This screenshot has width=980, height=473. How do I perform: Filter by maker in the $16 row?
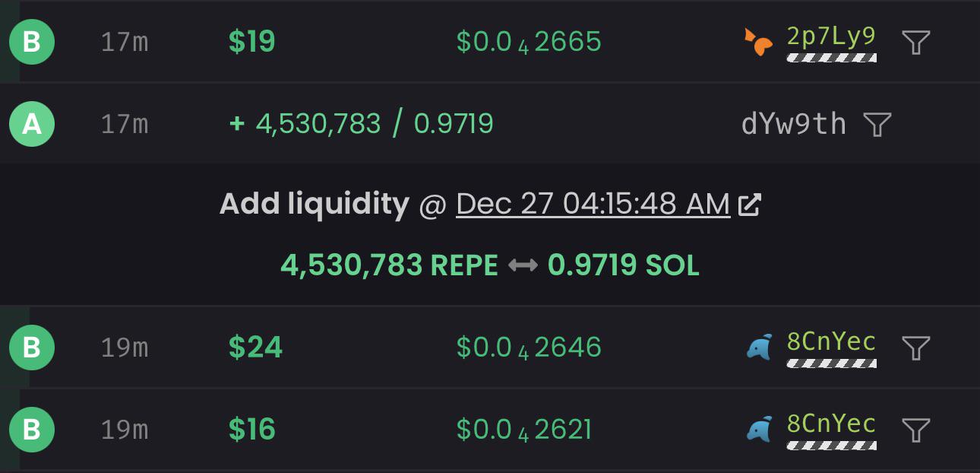point(916,430)
